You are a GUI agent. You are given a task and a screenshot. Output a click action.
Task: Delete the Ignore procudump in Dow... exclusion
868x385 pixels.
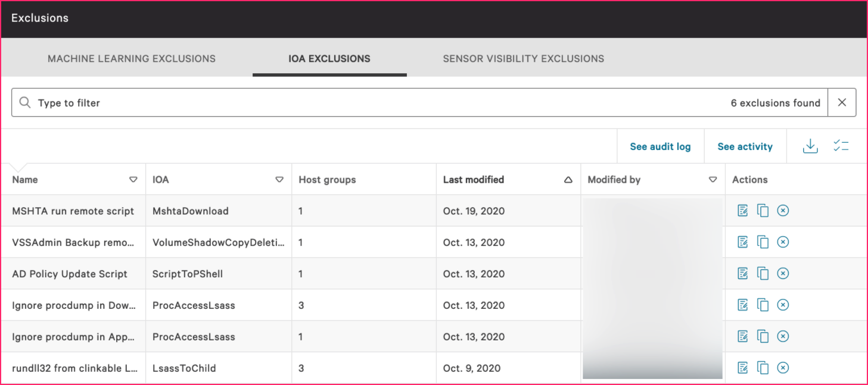783,305
